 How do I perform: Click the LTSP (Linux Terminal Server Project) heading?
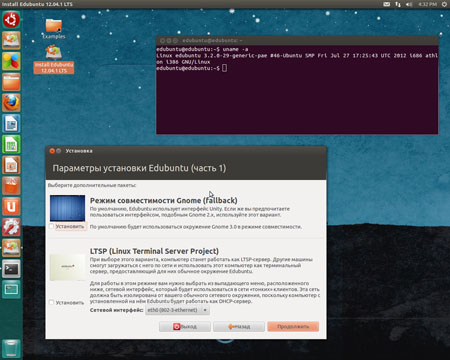(154, 251)
